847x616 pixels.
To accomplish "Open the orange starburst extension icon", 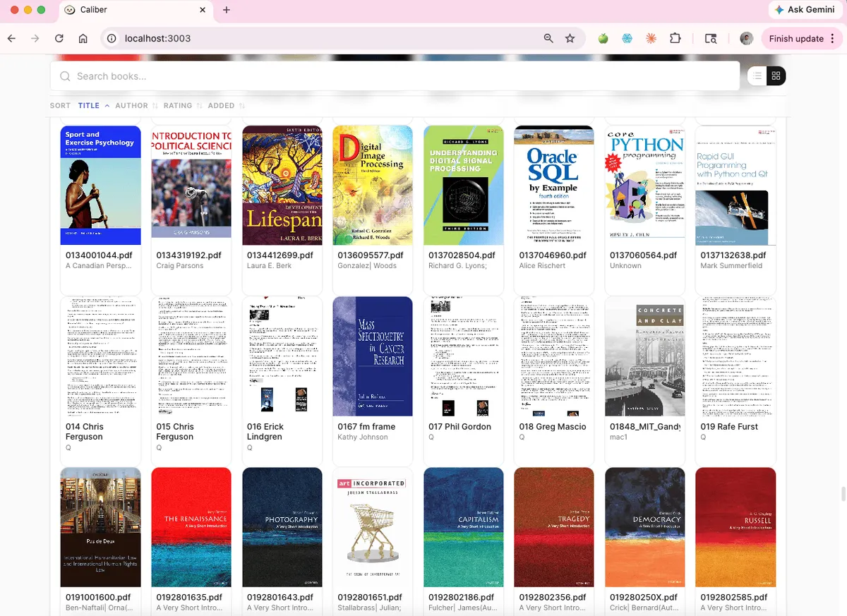I will point(651,39).
